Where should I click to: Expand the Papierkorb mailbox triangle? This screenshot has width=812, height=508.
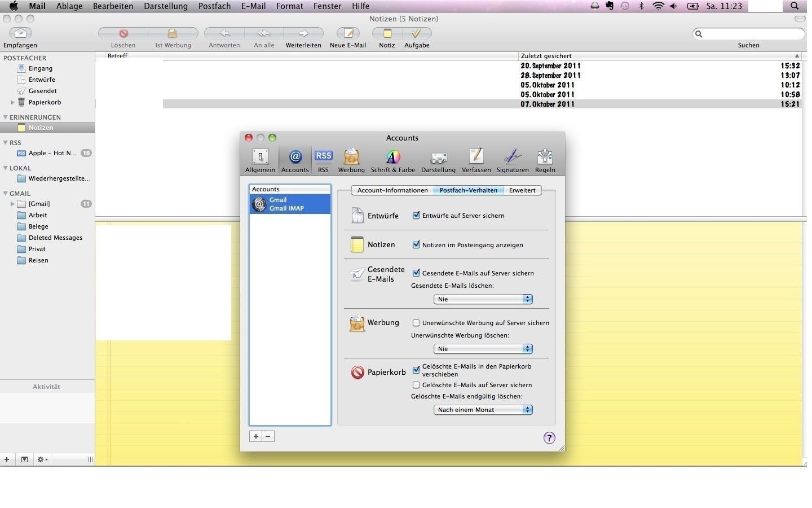pyautogui.click(x=12, y=102)
